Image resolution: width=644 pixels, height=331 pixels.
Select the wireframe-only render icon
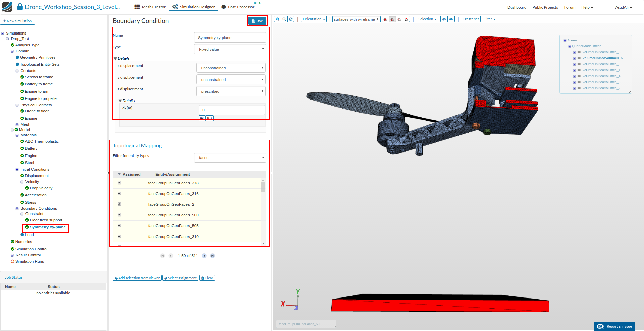[x=399, y=19]
